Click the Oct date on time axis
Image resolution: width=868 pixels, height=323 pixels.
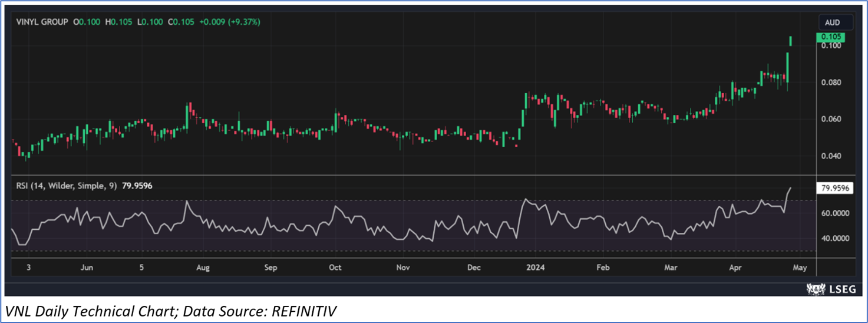click(x=335, y=268)
